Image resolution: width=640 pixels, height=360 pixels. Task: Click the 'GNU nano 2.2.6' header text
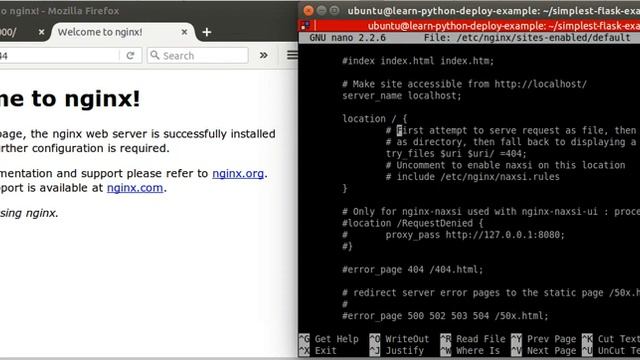tap(347, 38)
